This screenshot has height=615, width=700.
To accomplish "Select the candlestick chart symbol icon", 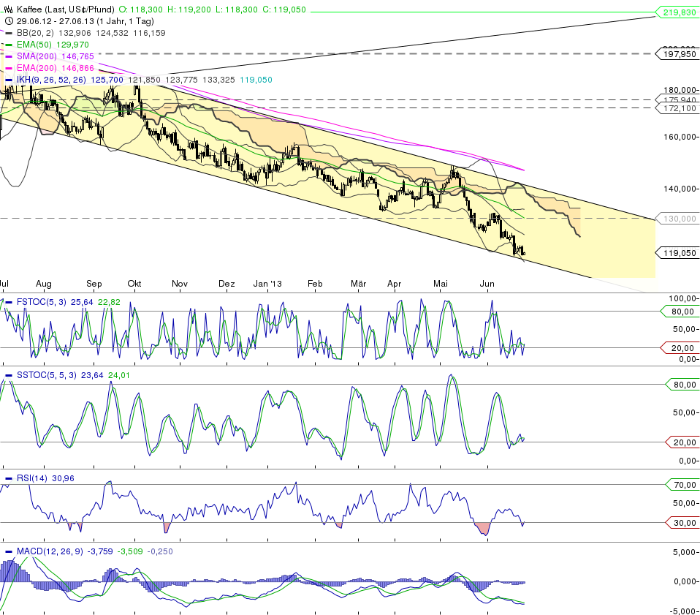I will tap(9, 10).
